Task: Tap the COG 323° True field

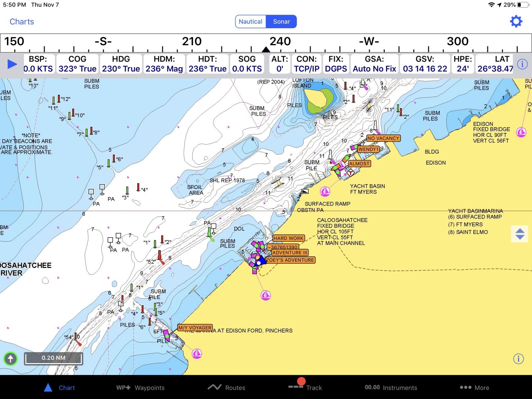Action: click(x=77, y=64)
